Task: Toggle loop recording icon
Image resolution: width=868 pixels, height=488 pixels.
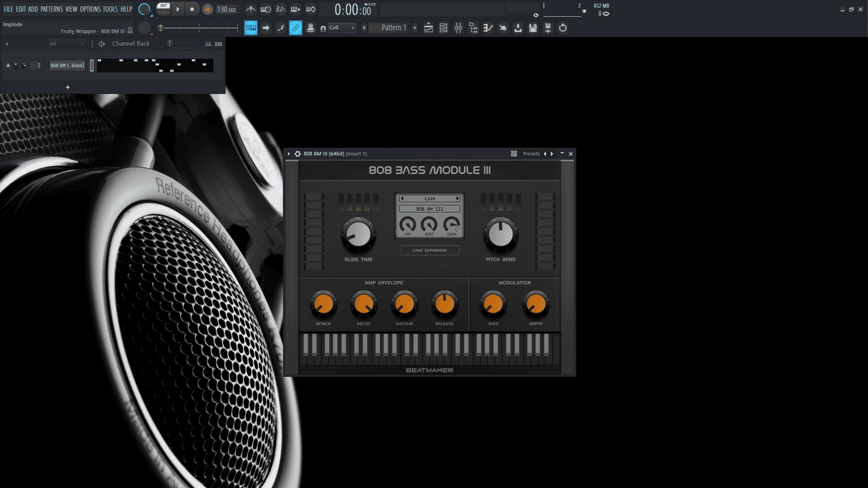Action: [x=311, y=9]
